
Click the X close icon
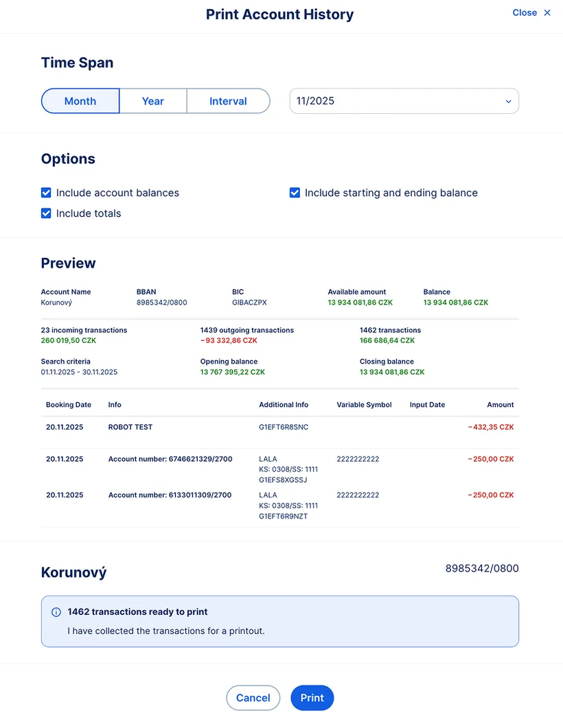(547, 12)
